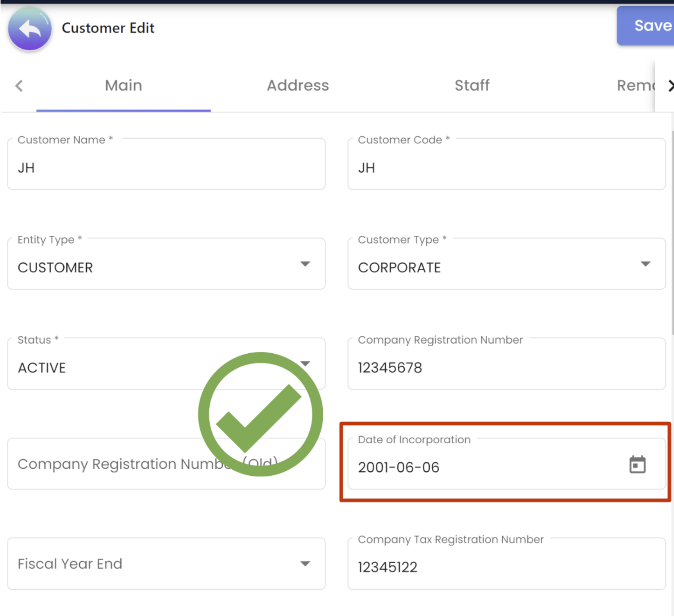Click the Company Registration Number field

(x=506, y=367)
